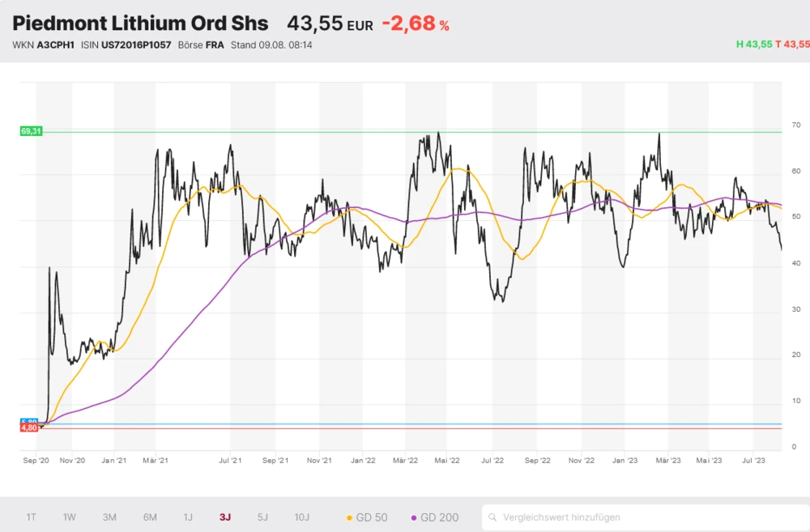This screenshot has width=810, height=532.
Task: Toggle the GD 200 moving average line
Action: pos(435,517)
